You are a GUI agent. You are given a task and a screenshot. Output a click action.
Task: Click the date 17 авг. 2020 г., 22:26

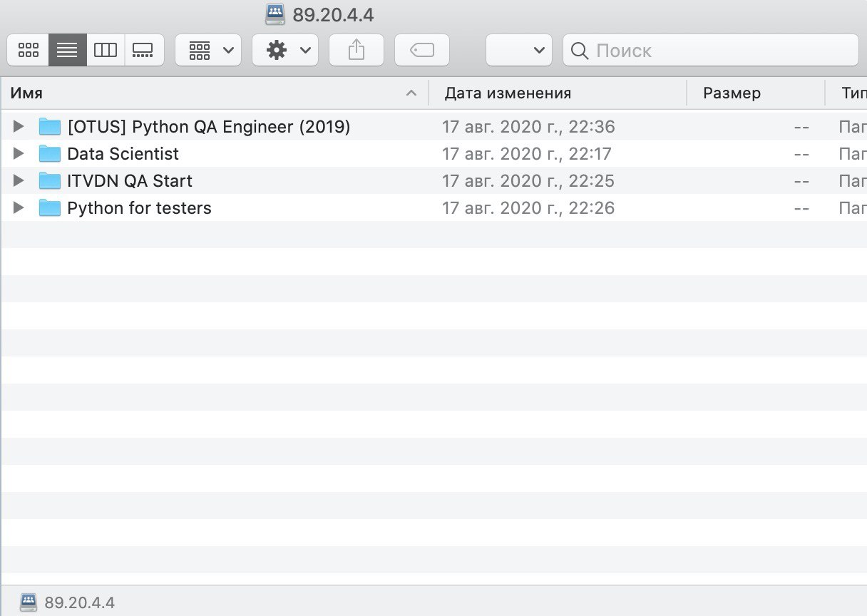pyautogui.click(x=528, y=208)
